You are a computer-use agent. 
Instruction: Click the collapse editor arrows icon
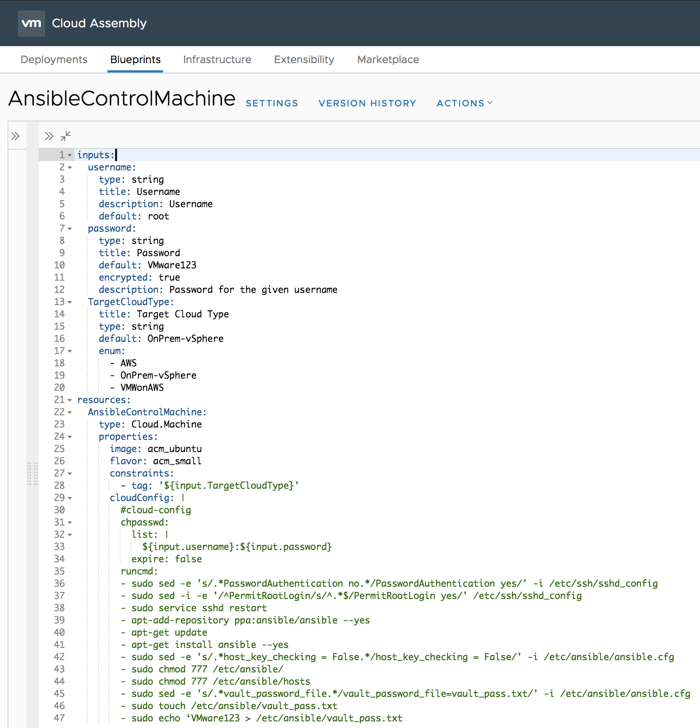(x=65, y=136)
